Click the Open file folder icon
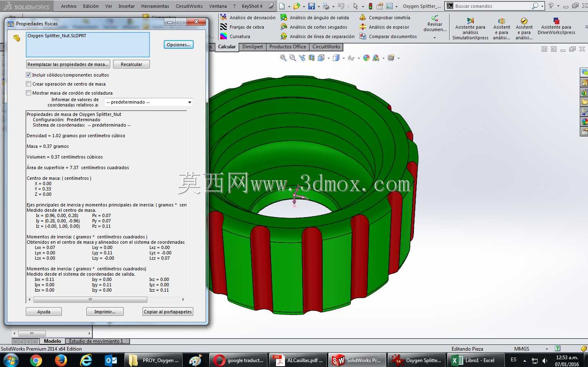The width and height of the screenshot is (588, 367). [x=296, y=6]
